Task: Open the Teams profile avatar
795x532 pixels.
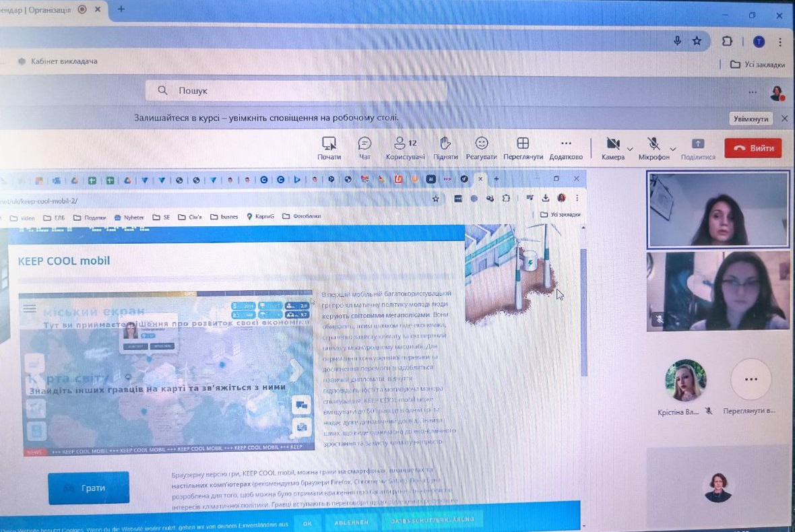Action: click(x=777, y=93)
